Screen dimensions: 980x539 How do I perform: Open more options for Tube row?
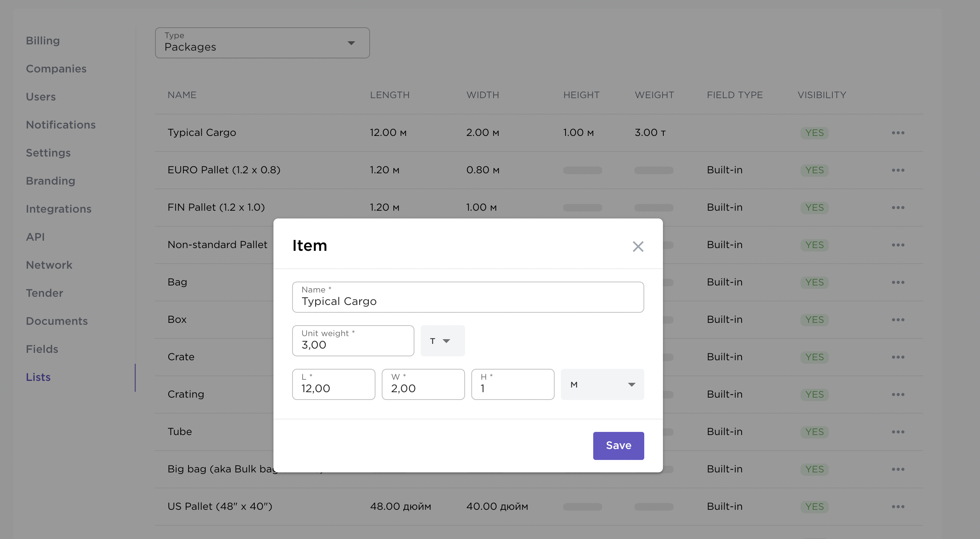(898, 432)
